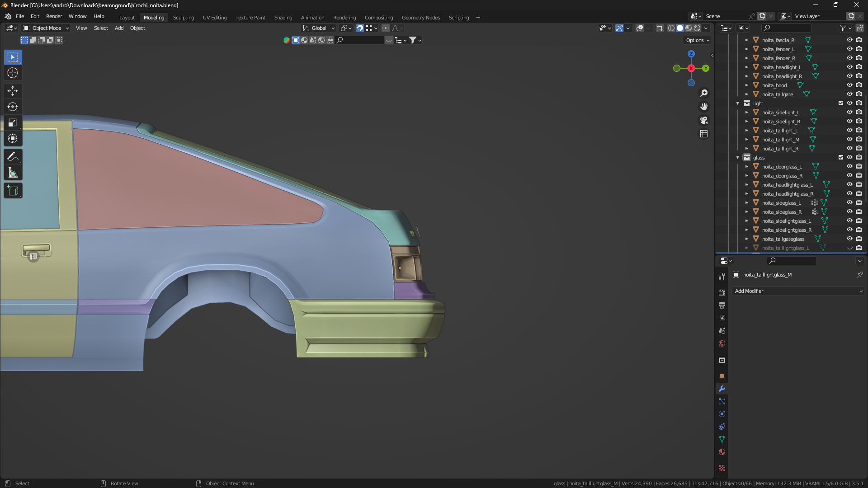
Task: Open the Material properties tab
Action: (722, 452)
